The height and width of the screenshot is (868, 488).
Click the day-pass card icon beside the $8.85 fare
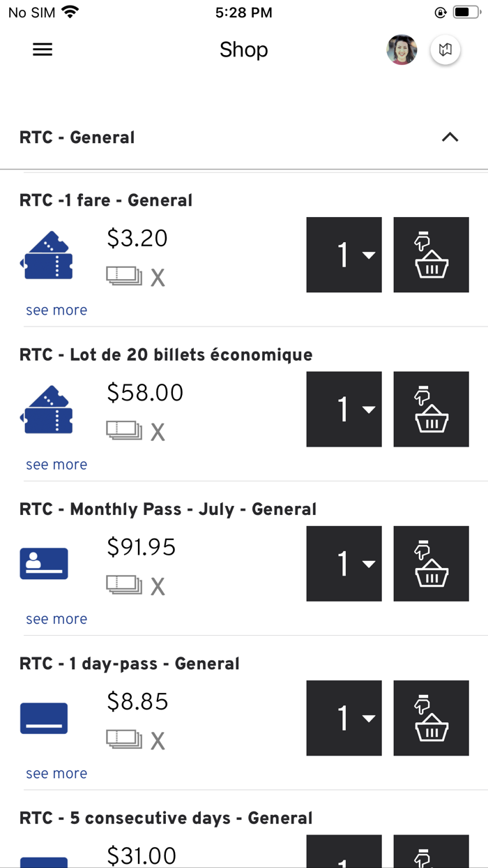pos(43,718)
